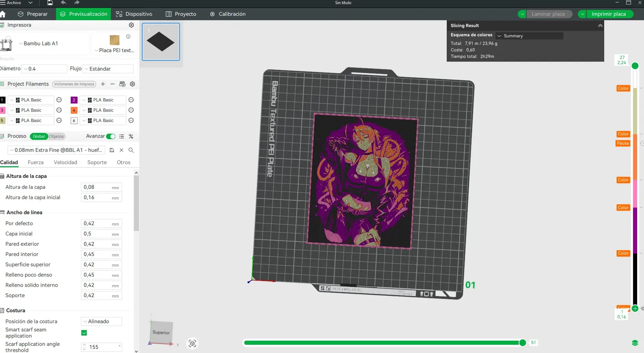
Task: Click the Imprimir placa button
Action: 609,14
